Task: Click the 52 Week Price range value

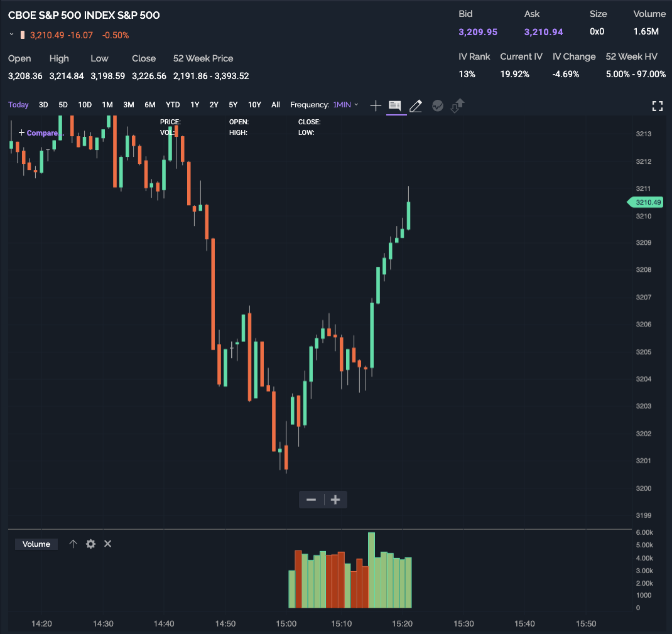Action: tap(211, 76)
